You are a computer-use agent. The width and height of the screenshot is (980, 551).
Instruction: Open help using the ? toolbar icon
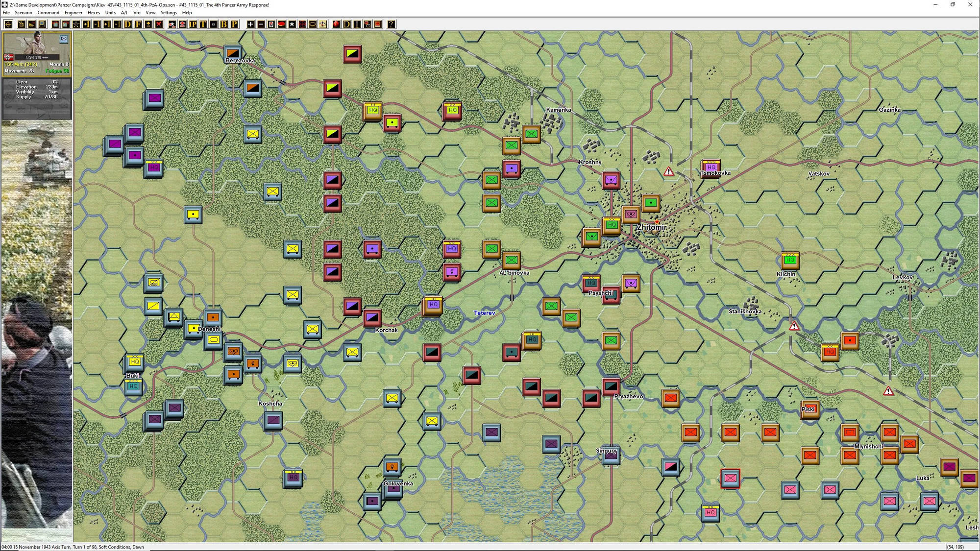point(391,24)
